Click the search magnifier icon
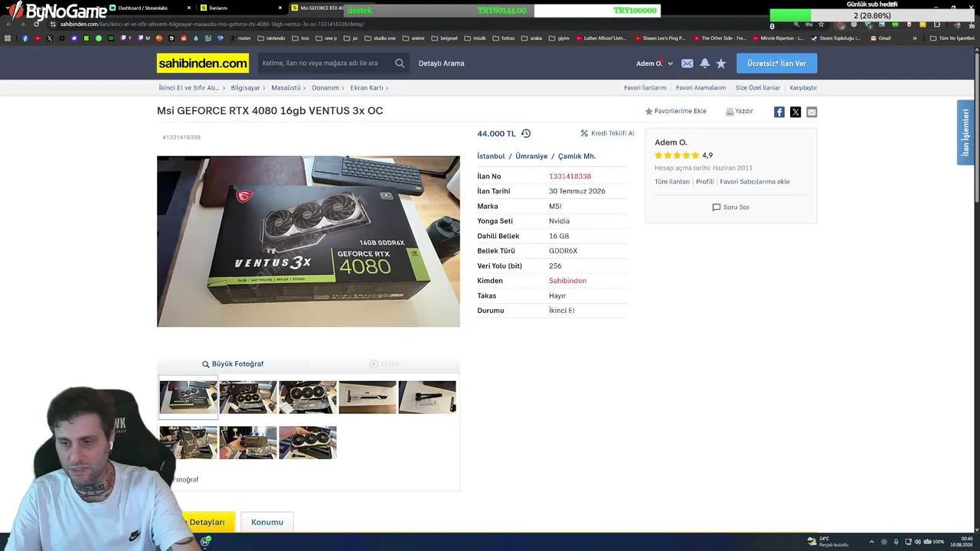The width and height of the screenshot is (980, 551). pos(400,64)
